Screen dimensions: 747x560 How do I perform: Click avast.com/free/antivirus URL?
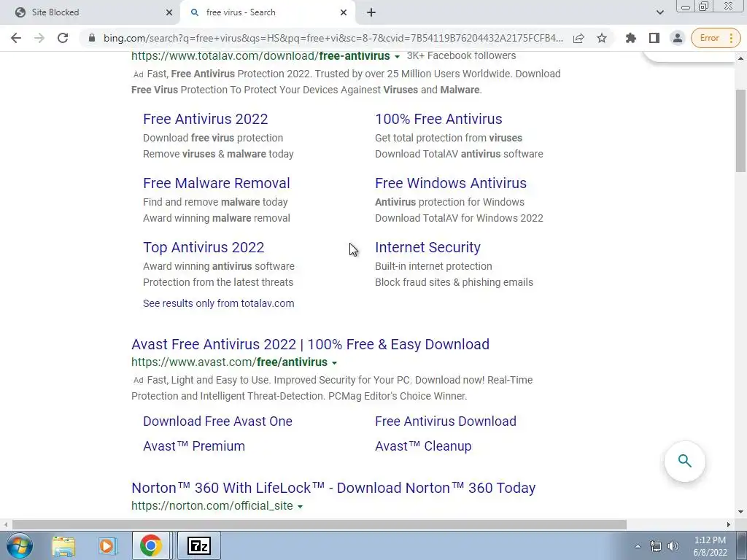(229, 362)
